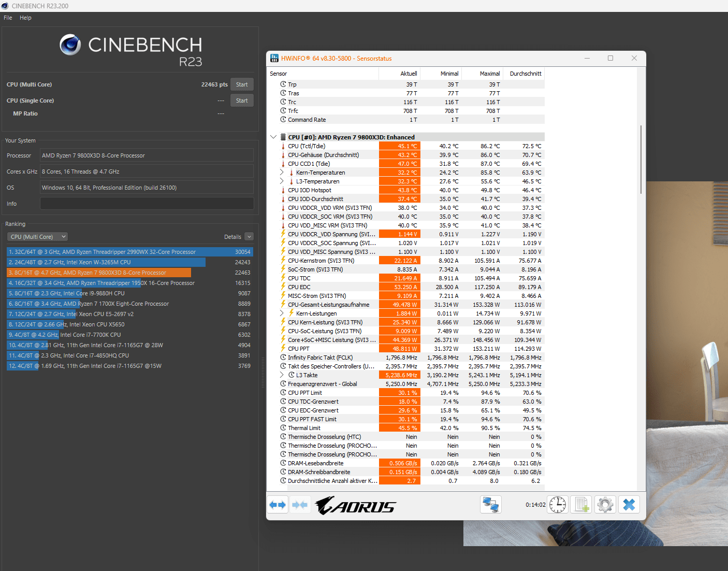
Task: Click the CPU EDC-Grenzwert row label
Action: coord(313,410)
